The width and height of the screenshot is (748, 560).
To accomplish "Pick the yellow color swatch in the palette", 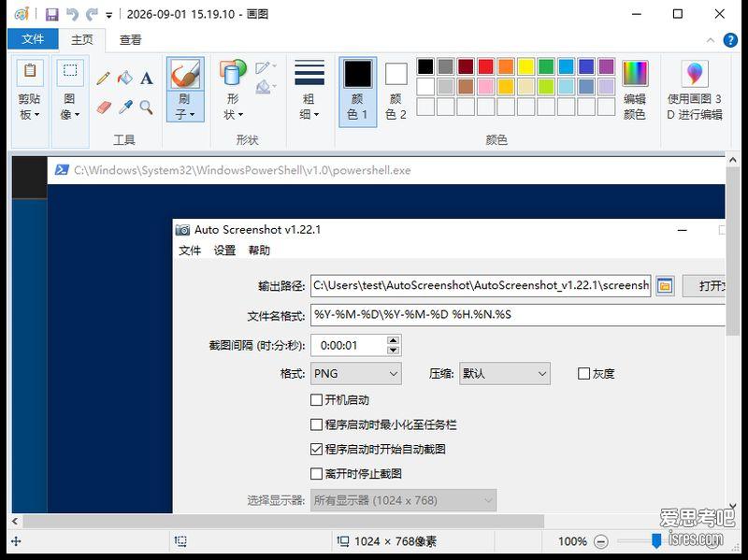I will click(525, 66).
